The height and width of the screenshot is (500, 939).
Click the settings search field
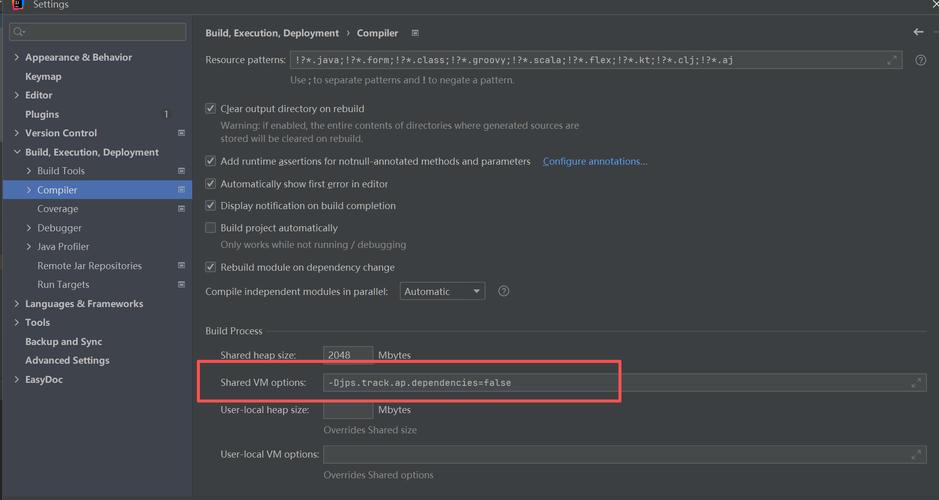[x=98, y=32]
